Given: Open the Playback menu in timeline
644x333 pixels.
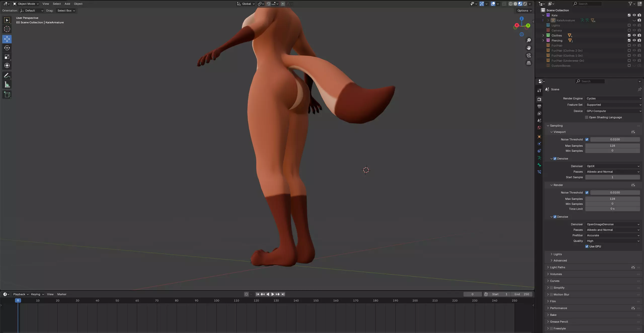Looking at the screenshot, I should click(21, 294).
